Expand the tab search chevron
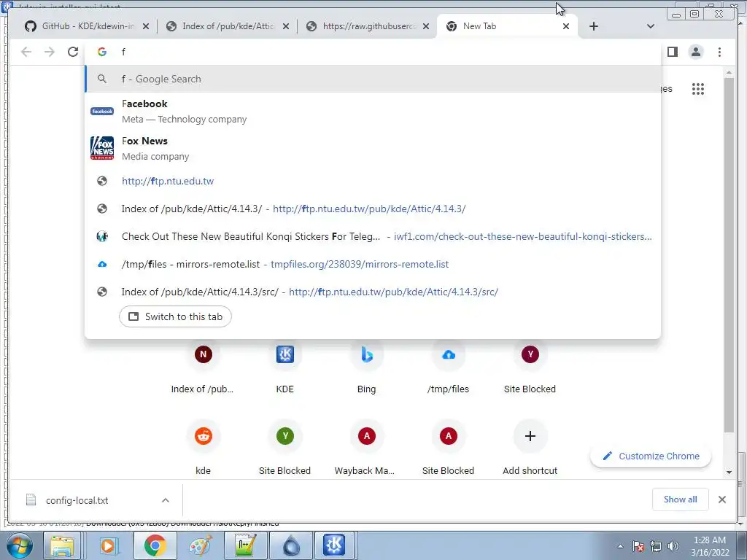Screen dimensions: 747x560 click(x=650, y=26)
